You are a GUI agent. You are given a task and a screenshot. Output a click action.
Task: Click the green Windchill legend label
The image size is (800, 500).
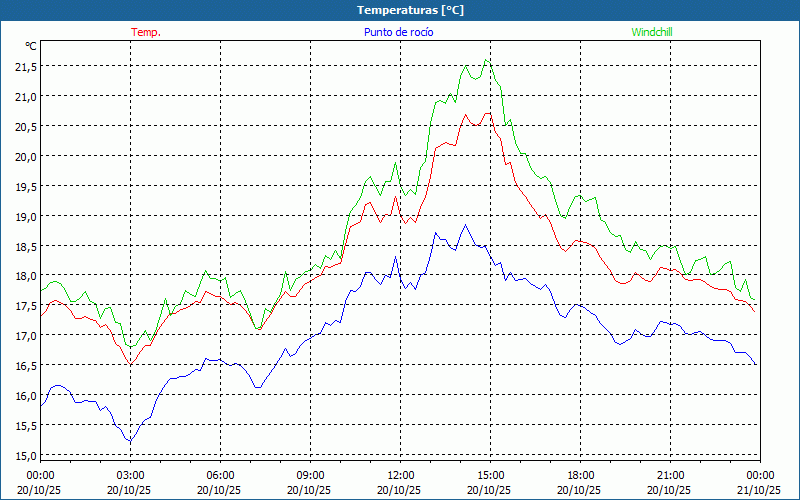click(x=652, y=32)
